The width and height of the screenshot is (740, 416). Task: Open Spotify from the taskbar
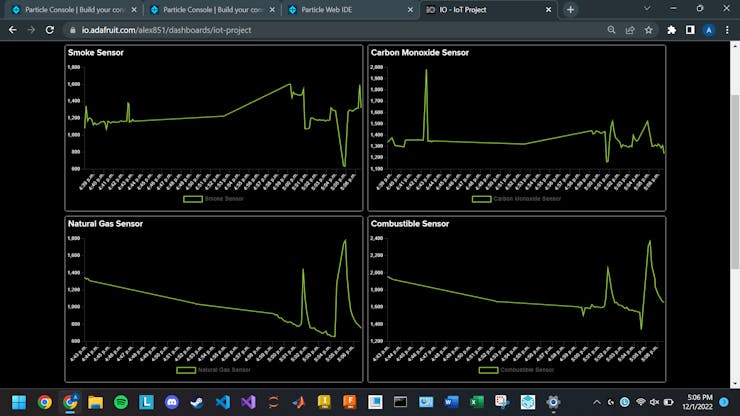pos(121,402)
